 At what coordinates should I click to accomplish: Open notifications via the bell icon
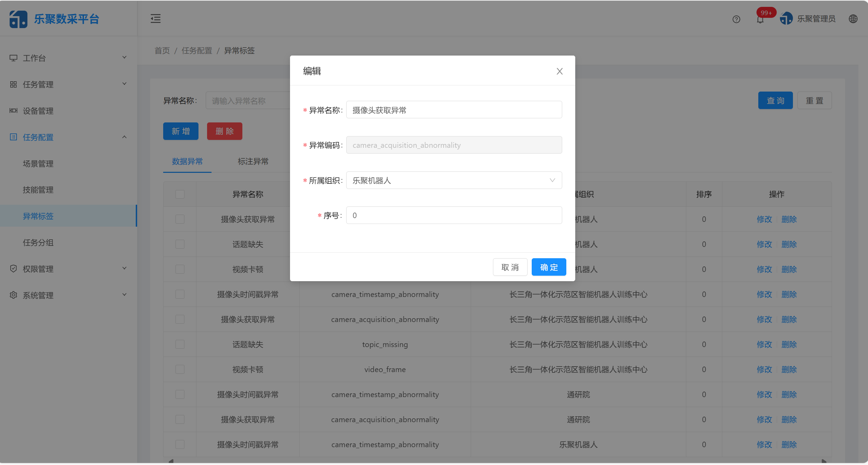pyautogui.click(x=760, y=19)
